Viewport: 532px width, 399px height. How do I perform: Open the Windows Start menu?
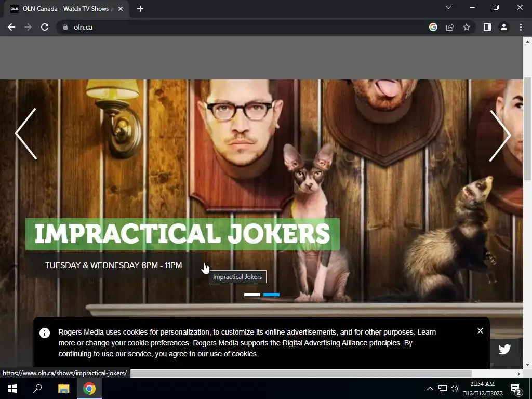12,389
